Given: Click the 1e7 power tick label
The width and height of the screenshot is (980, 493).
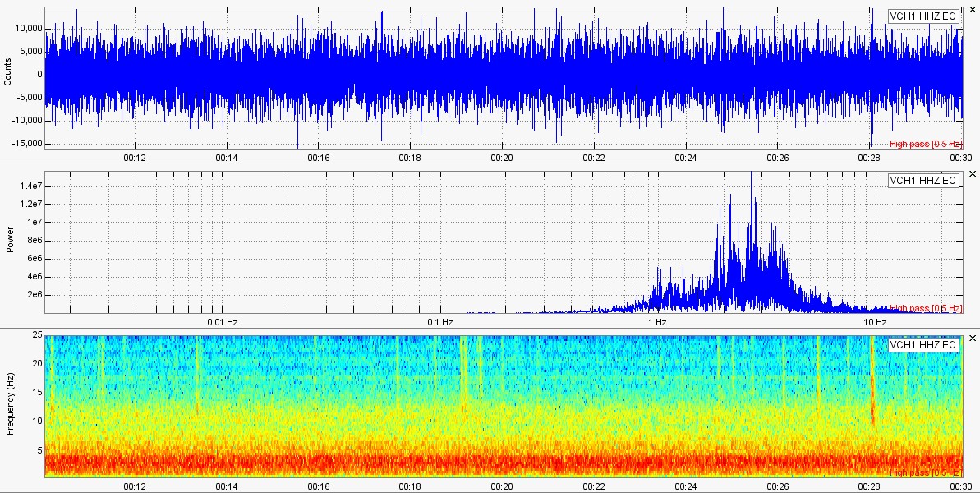Looking at the screenshot, I should coord(34,223).
